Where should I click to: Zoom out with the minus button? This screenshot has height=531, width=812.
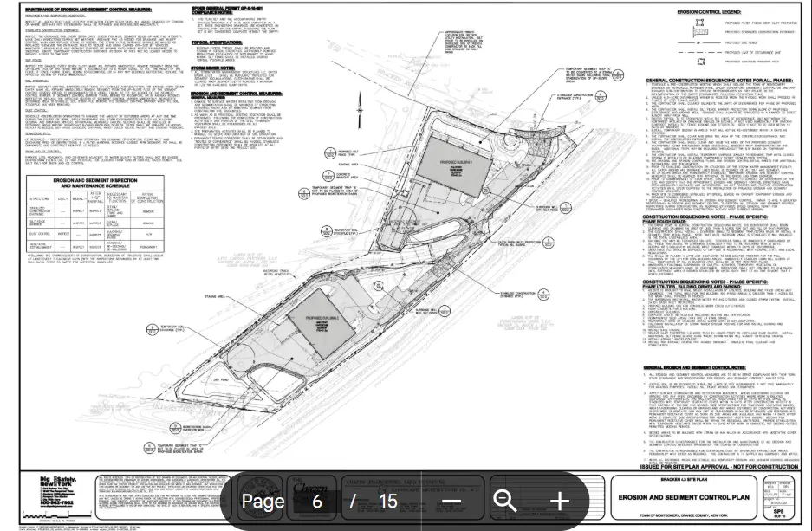pyautogui.click(x=451, y=501)
